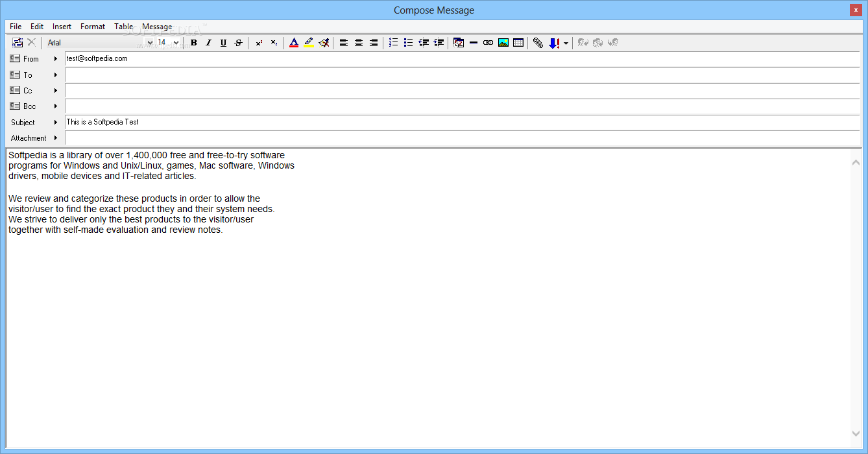This screenshot has height=454, width=868.
Task: Click the save message icon in the toolbar
Action: (18, 43)
